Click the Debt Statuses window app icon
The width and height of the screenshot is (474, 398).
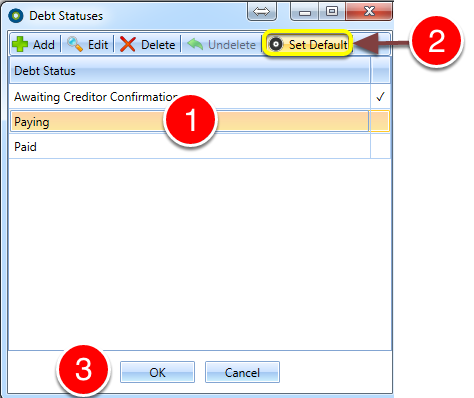click(x=16, y=16)
